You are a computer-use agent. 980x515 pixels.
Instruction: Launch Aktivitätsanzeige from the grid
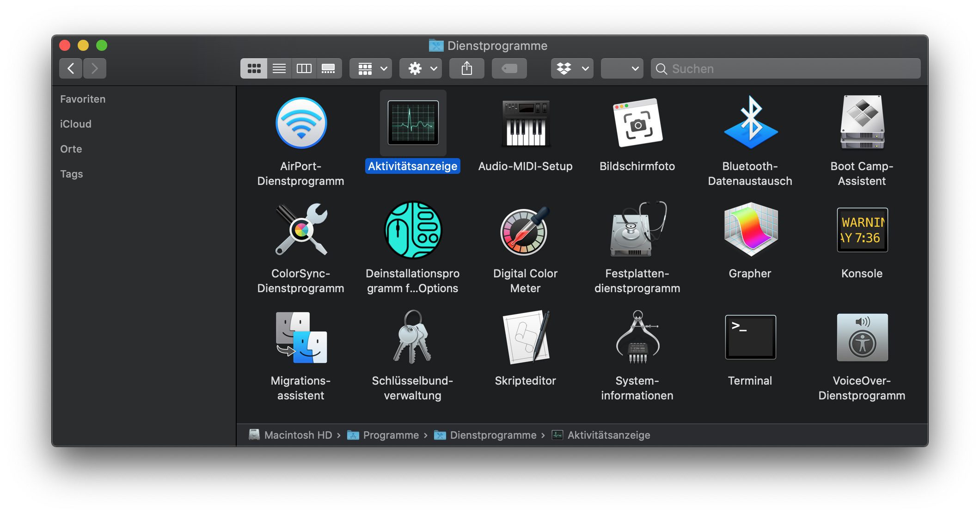point(413,123)
